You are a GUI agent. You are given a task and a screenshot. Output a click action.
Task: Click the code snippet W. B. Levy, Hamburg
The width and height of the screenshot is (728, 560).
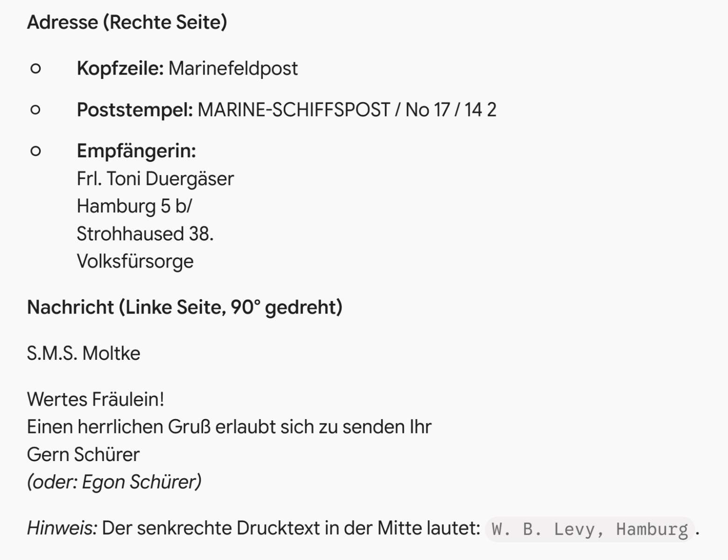pyautogui.click(x=590, y=529)
